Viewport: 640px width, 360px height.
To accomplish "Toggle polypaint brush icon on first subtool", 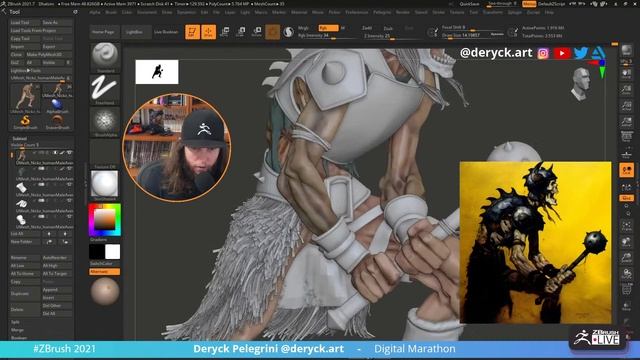I will point(62,153).
